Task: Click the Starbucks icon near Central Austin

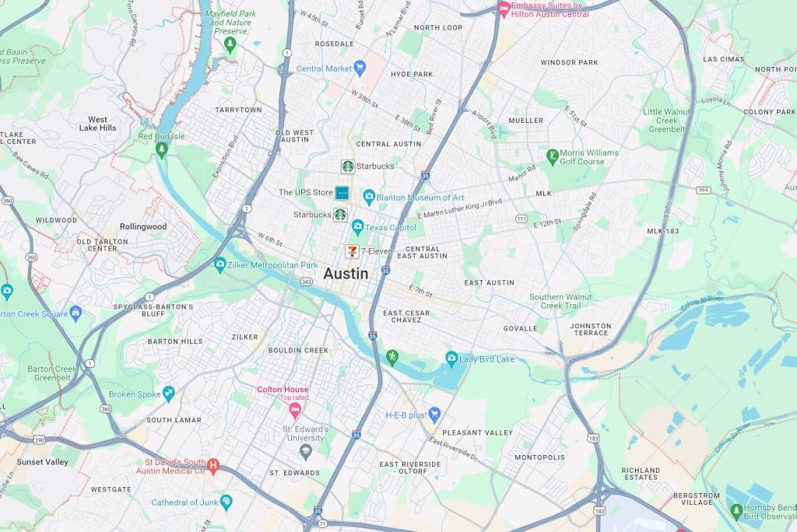Action: click(348, 166)
